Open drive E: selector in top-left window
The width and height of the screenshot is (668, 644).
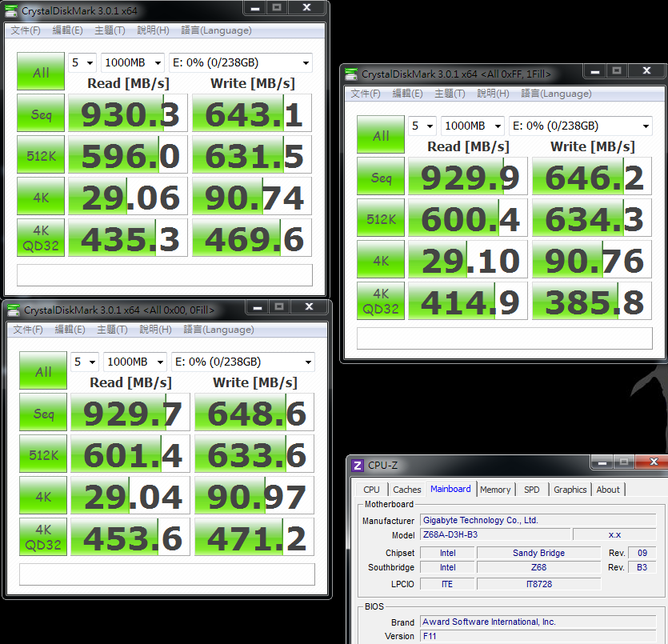[x=241, y=63]
